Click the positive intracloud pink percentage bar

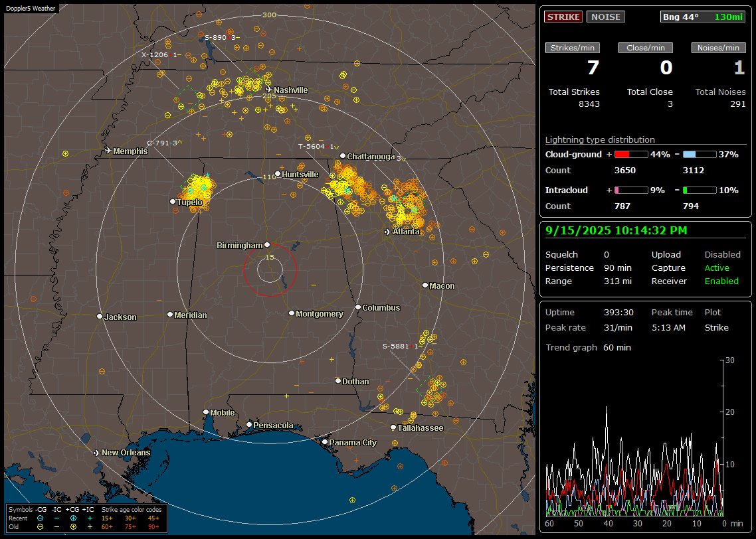tap(631, 191)
